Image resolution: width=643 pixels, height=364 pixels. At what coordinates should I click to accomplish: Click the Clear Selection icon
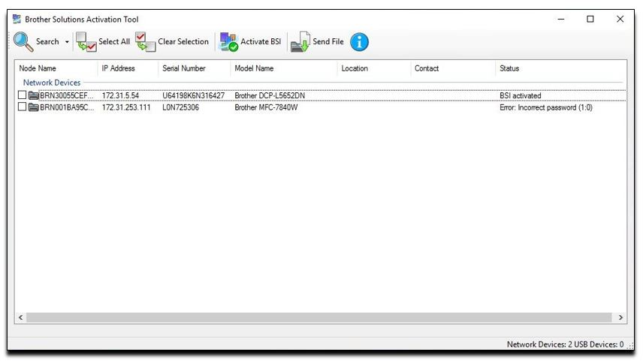click(x=145, y=42)
